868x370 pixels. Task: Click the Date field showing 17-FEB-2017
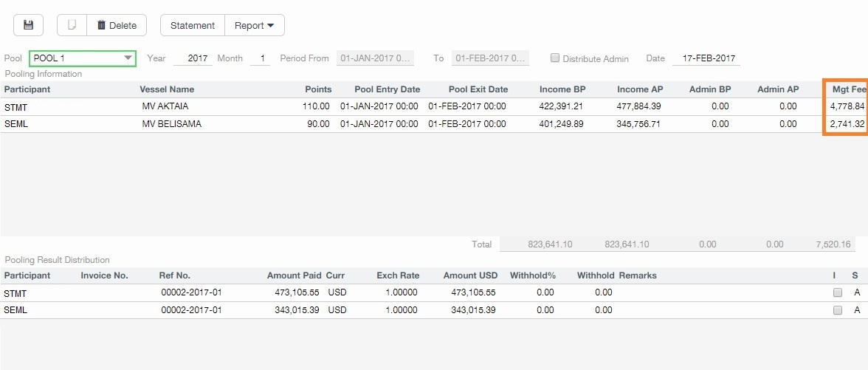tap(706, 58)
